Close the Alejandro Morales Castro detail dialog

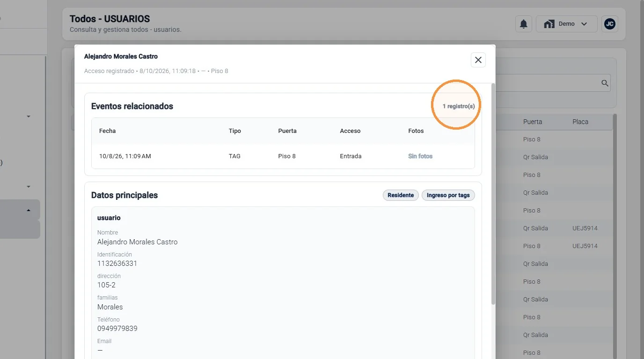point(478,60)
